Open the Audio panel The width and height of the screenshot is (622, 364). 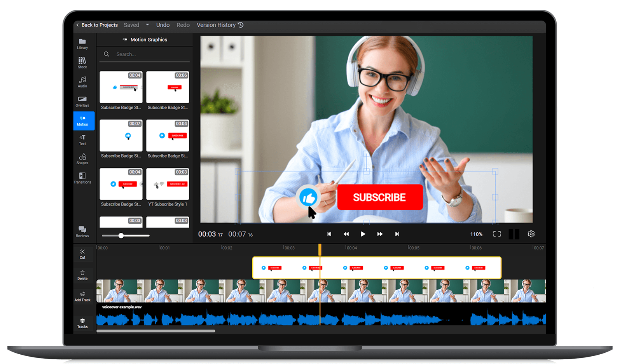click(x=82, y=82)
